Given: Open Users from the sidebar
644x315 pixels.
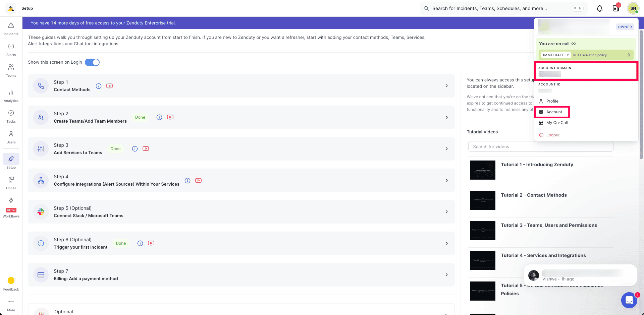Looking at the screenshot, I should coord(11,137).
